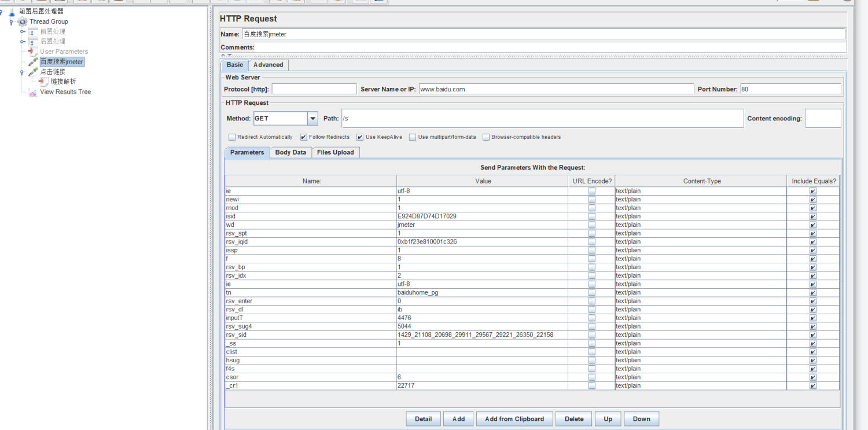Tick URL Encode for the rsv_sid row

tap(591, 335)
